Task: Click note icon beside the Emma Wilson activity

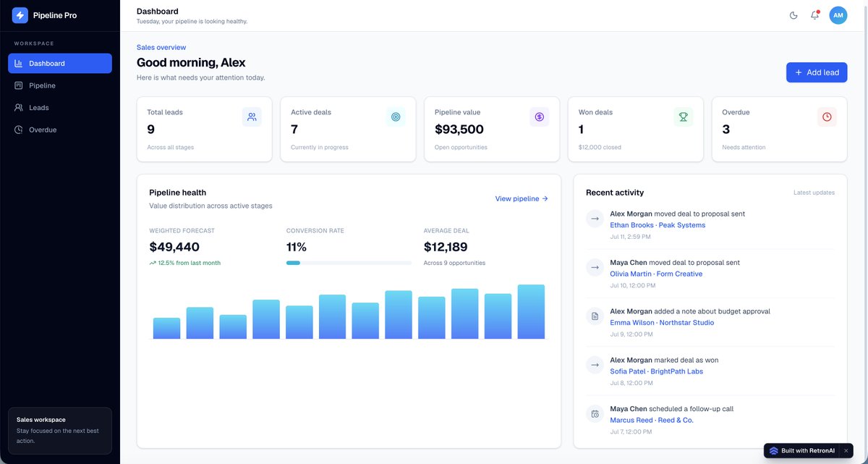Action: coord(595,316)
